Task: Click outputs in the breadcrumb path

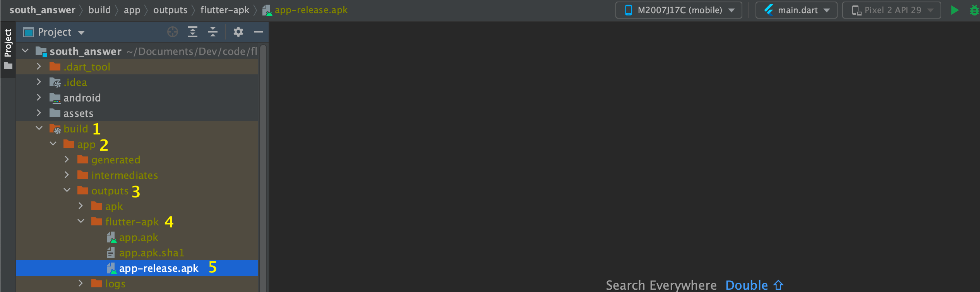Action: click(170, 10)
